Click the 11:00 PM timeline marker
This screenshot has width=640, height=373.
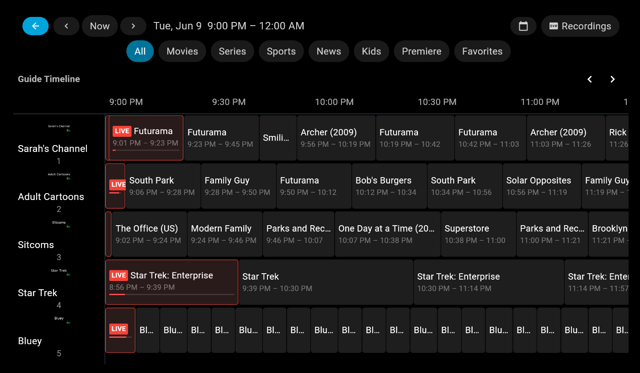coord(540,102)
